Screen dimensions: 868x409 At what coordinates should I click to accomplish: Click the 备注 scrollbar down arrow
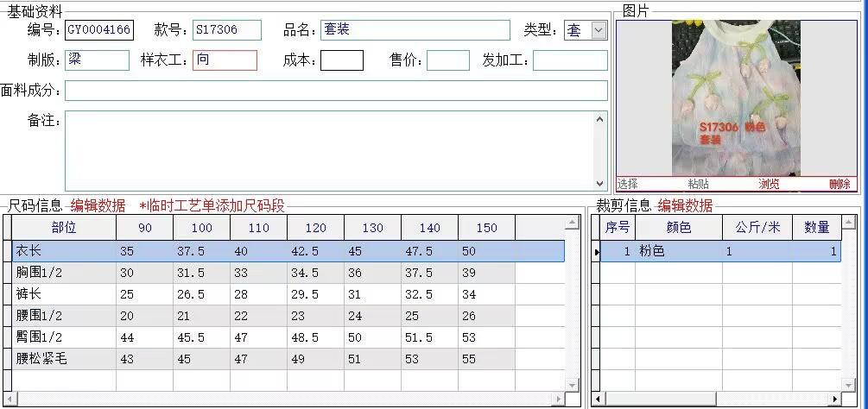[x=600, y=184]
